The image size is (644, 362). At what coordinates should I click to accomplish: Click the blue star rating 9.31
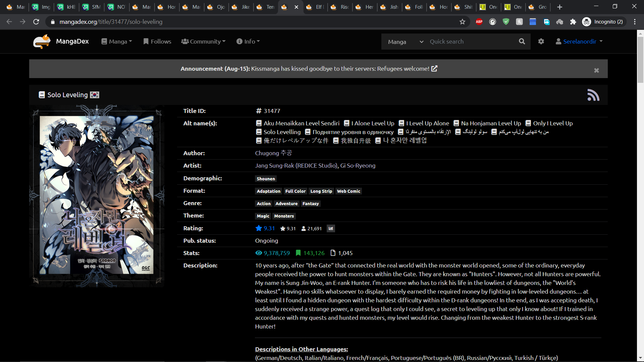coord(265,228)
